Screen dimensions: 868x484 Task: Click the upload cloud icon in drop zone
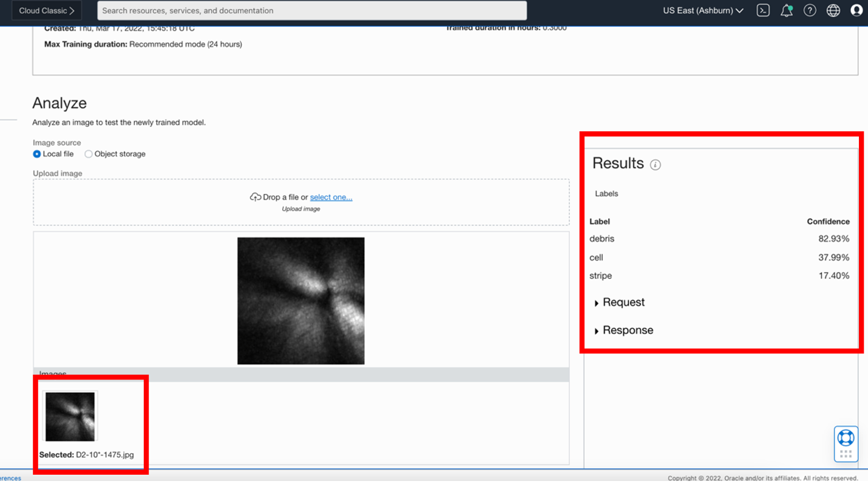[256, 196]
